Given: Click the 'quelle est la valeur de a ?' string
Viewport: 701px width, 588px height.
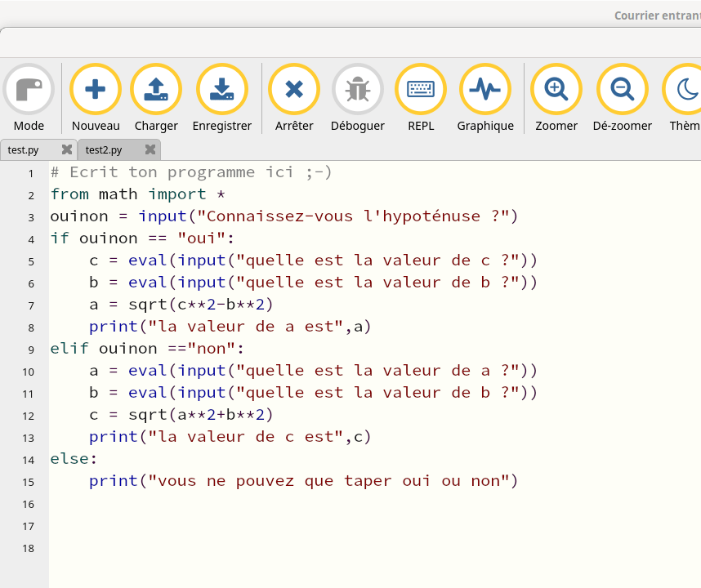Looking at the screenshot, I should click(377, 371).
